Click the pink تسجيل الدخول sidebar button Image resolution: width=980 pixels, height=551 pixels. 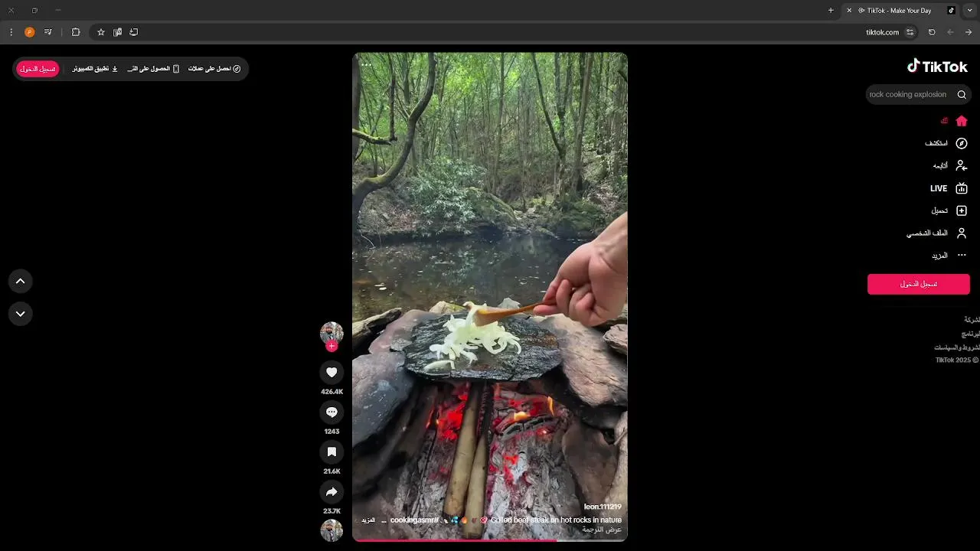coord(919,284)
